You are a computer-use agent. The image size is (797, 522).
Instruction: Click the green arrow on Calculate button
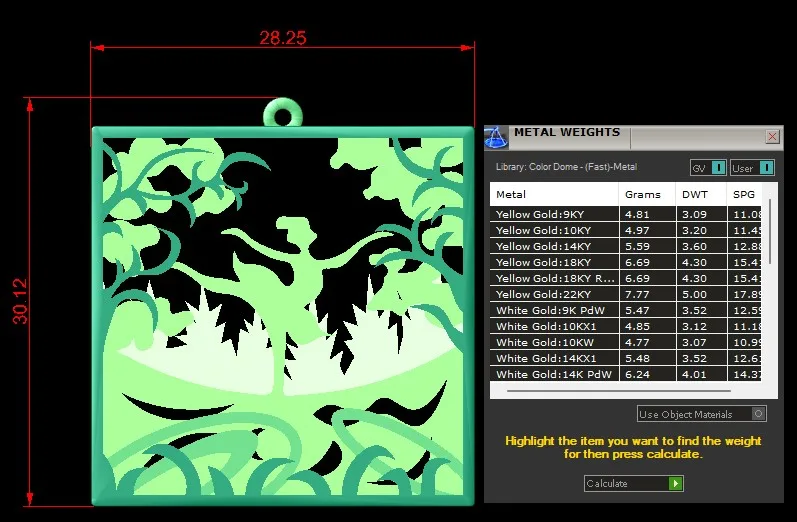(x=676, y=483)
